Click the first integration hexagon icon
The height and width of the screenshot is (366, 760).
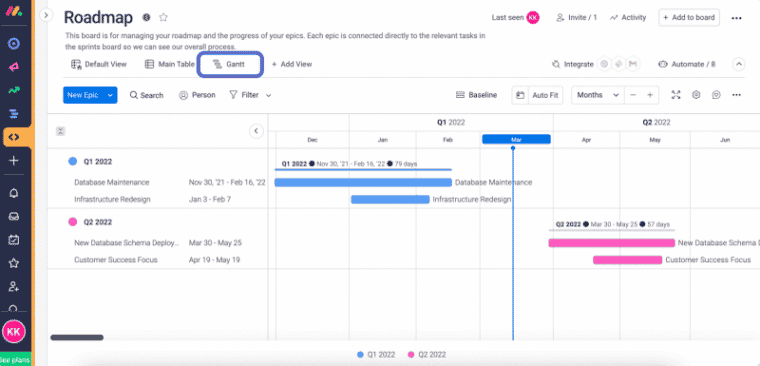pos(604,64)
